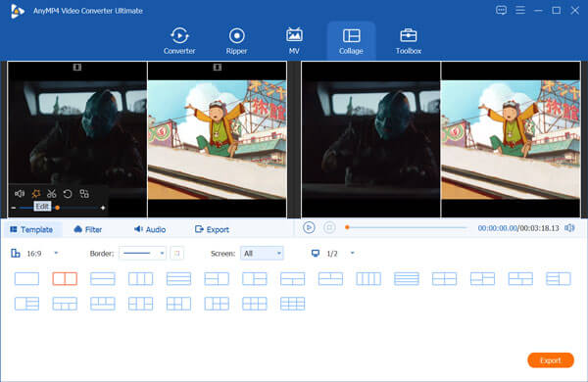Click the orange Export button
Screen dimensions: 588x382
tap(551, 360)
